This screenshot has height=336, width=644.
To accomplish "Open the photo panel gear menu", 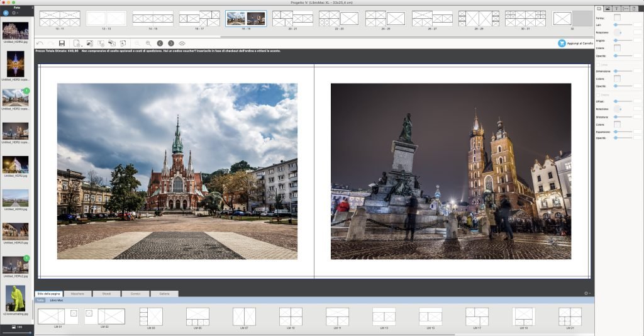I will pyautogui.click(x=15, y=13).
